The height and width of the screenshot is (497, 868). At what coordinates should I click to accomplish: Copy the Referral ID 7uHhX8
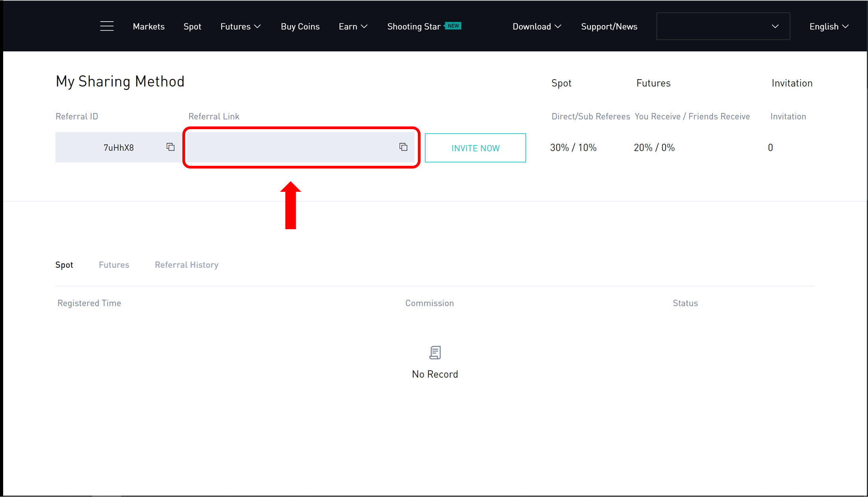click(x=171, y=147)
